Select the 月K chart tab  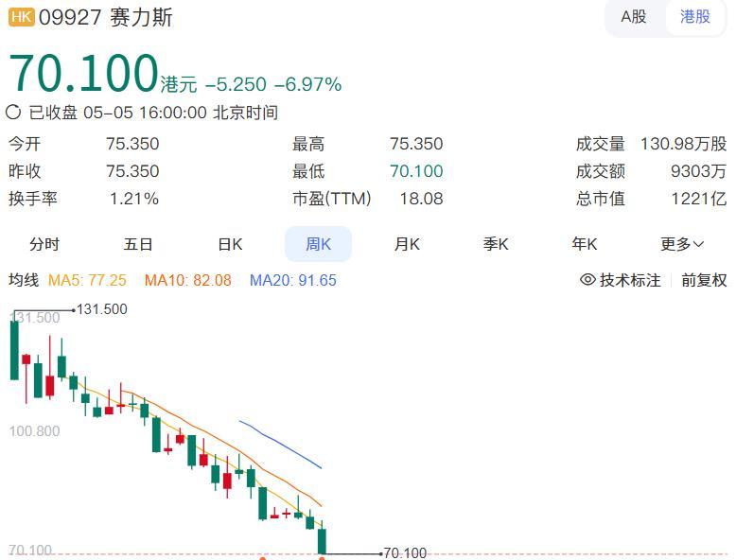pyautogui.click(x=407, y=244)
